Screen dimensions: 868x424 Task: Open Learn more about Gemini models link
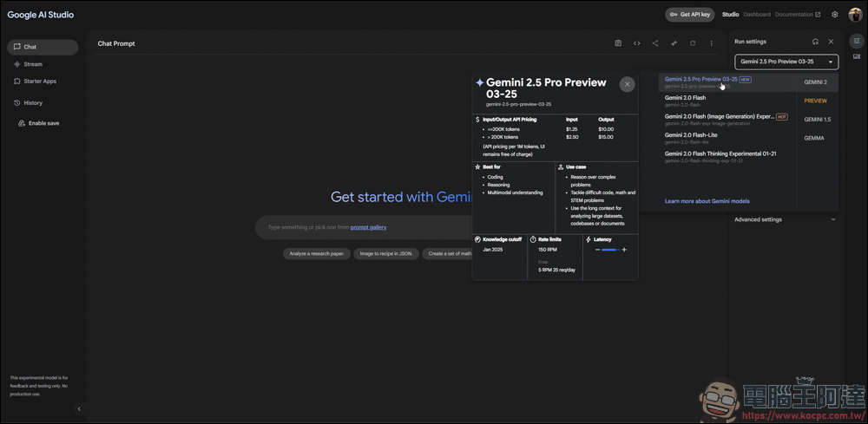pyautogui.click(x=707, y=201)
